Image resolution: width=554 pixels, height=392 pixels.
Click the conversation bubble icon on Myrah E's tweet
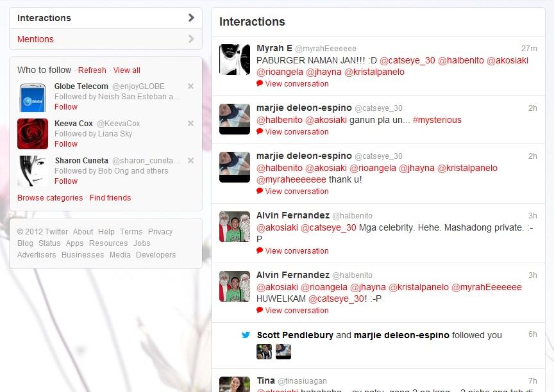260,83
